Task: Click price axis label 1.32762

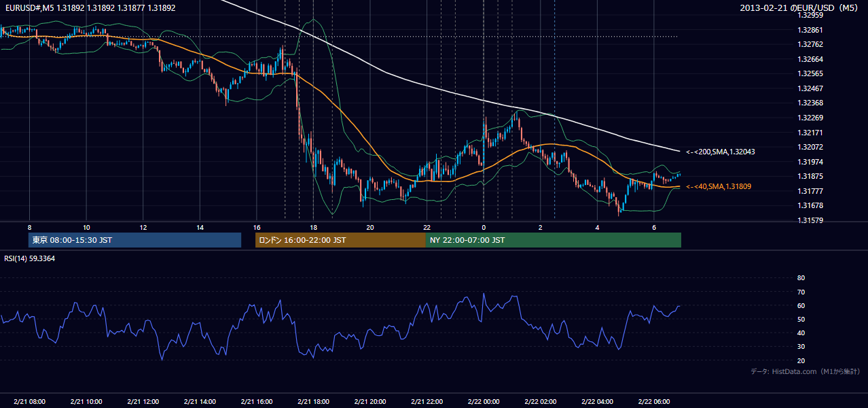Action: tap(810, 44)
